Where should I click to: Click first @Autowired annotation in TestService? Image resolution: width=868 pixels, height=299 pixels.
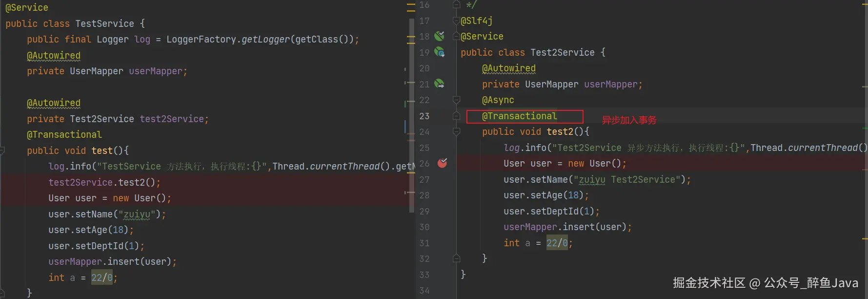click(54, 55)
